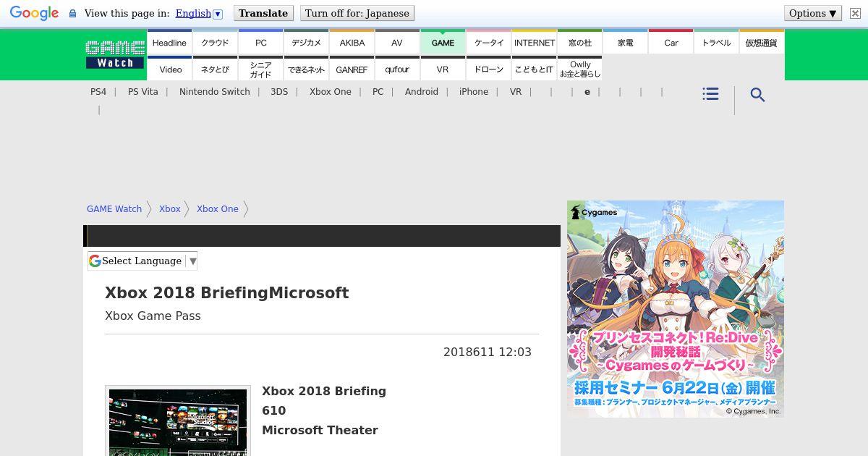Go to Nintendo Switch category link
The height and width of the screenshot is (456, 868).
[x=215, y=92]
